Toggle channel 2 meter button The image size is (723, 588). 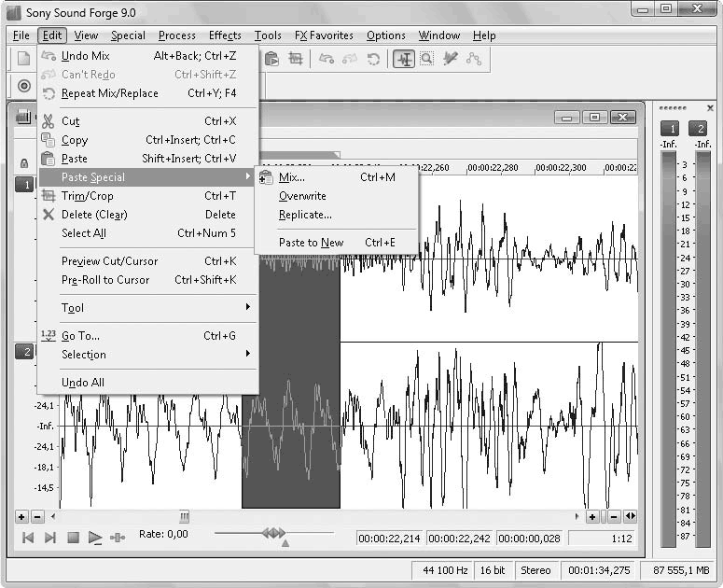[x=698, y=129]
